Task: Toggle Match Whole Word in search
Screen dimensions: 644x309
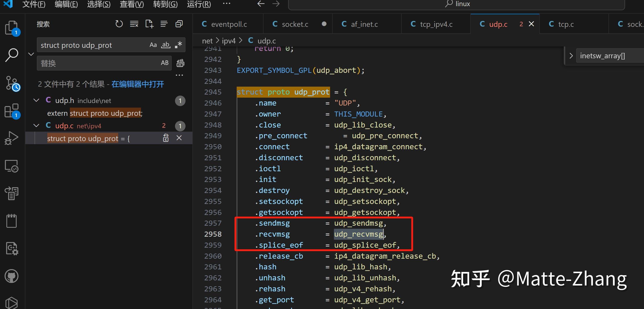Action: point(166,45)
